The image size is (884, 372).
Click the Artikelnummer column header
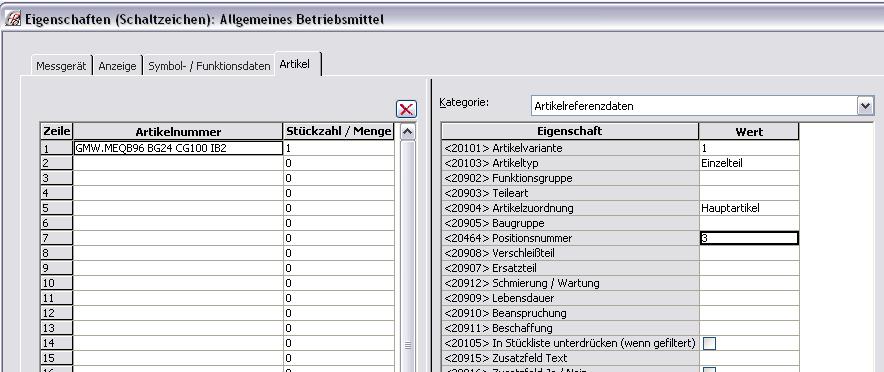[178, 132]
